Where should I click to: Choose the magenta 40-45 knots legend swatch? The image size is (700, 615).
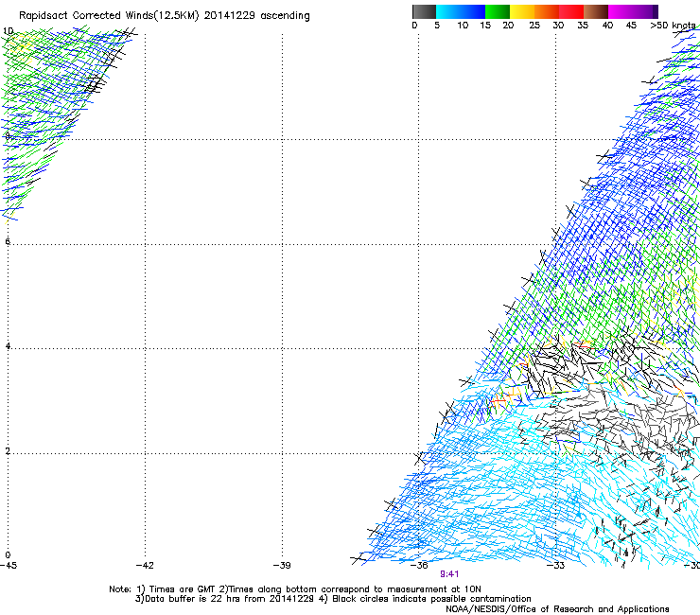(621, 11)
